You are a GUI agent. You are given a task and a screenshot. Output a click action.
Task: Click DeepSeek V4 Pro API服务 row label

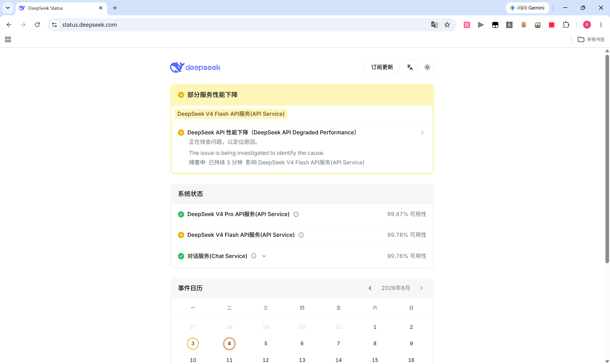[x=239, y=214]
